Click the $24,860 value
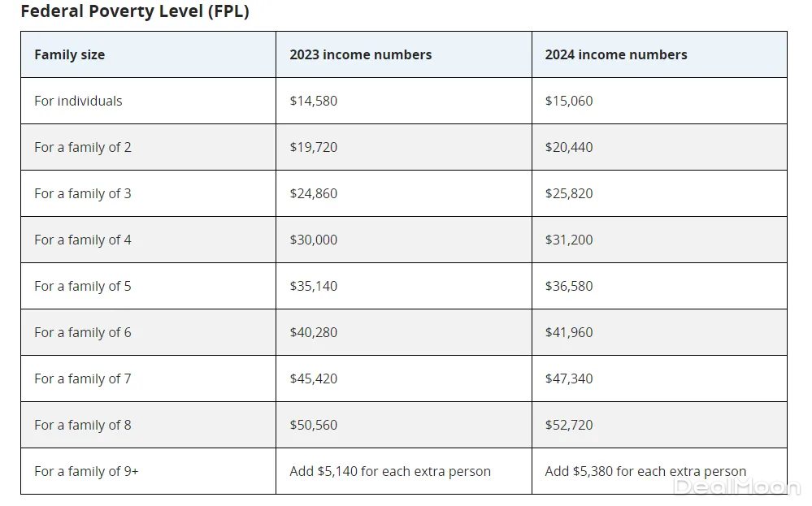This screenshot has height=506, width=812. click(x=313, y=193)
